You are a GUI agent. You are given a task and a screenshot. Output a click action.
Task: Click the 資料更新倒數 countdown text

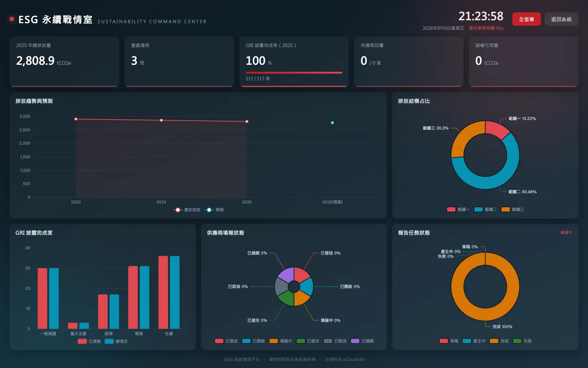[x=486, y=28]
